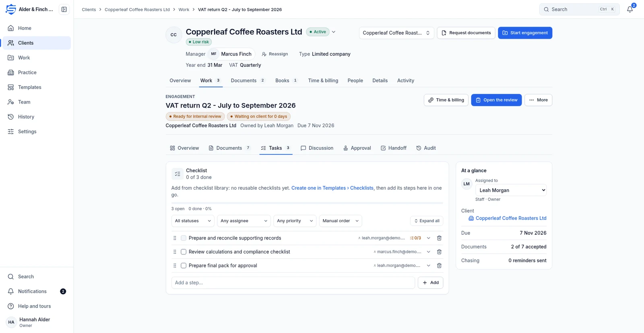Click the Start engagement button

(x=525, y=33)
